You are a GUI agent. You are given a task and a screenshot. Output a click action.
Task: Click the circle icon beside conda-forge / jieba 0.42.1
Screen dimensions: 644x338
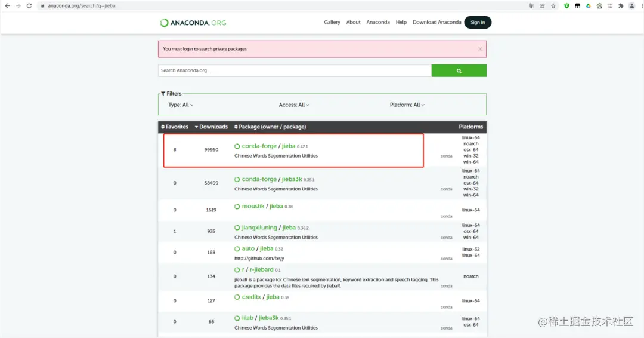click(237, 146)
